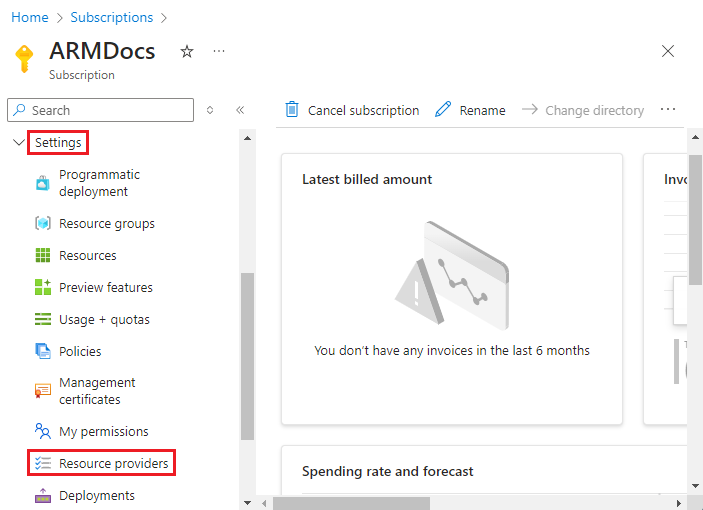The width and height of the screenshot is (703, 510).
Task: Click into the menu Search field
Action: pos(100,110)
